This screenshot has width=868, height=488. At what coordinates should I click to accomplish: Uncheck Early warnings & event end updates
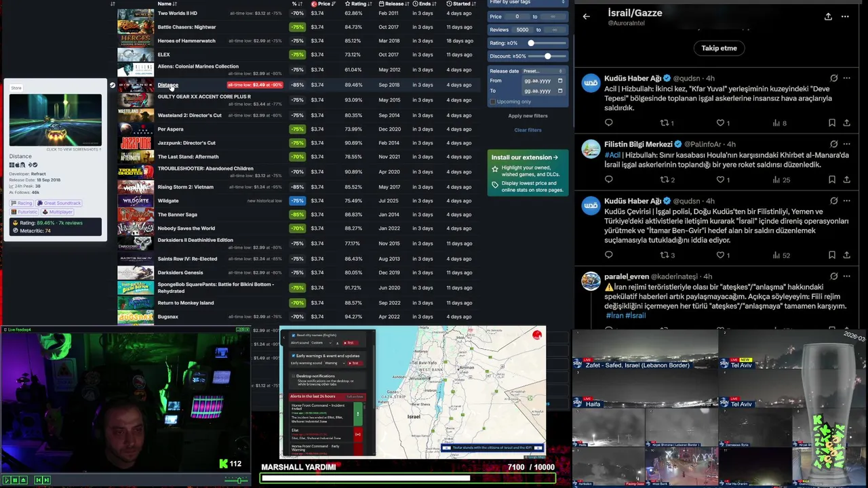293,356
